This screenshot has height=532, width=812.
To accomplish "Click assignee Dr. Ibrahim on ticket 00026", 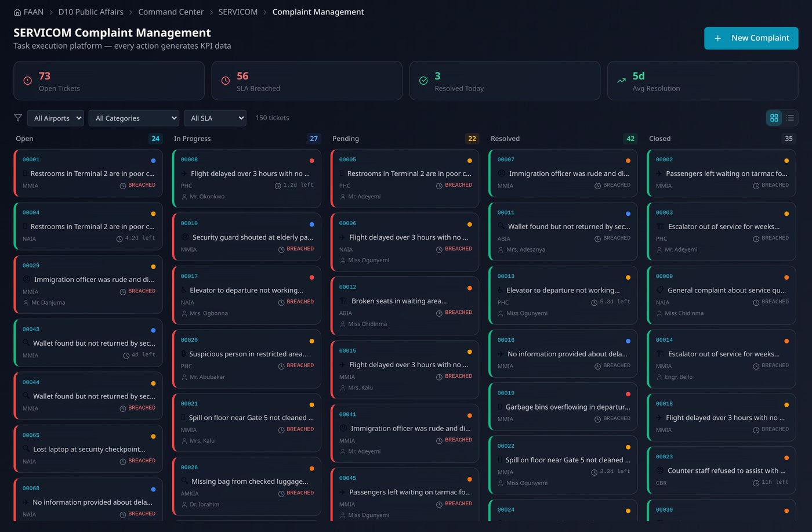I will [205, 505].
